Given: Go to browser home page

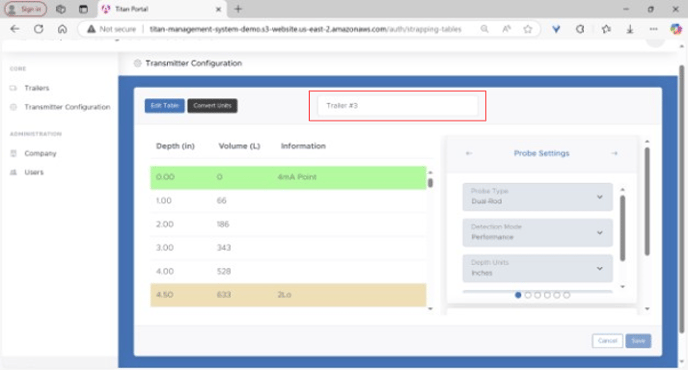Looking at the screenshot, I should tap(62, 29).
